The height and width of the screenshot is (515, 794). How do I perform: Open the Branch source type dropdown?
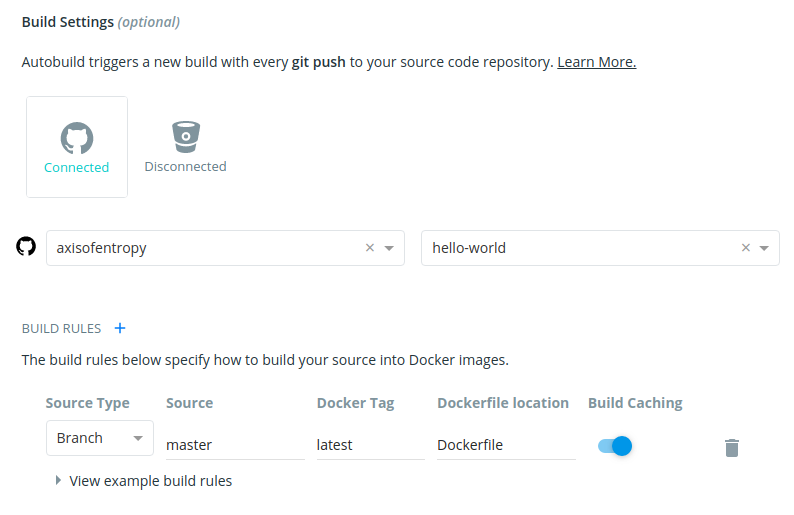tap(99, 438)
